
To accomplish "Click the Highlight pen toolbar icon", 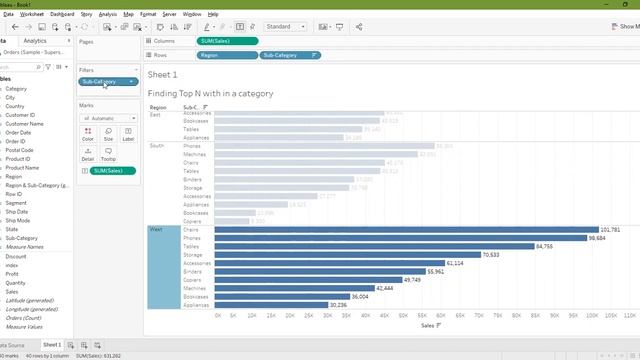I will (x=207, y=27).
